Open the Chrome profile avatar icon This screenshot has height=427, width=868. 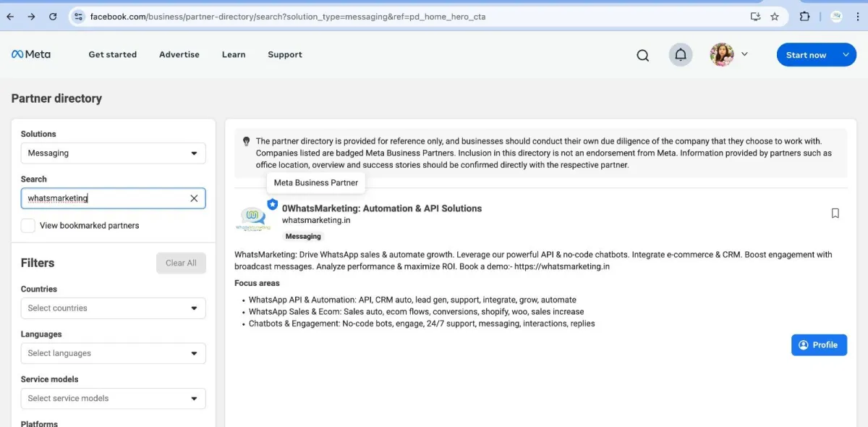pos(836,16)
